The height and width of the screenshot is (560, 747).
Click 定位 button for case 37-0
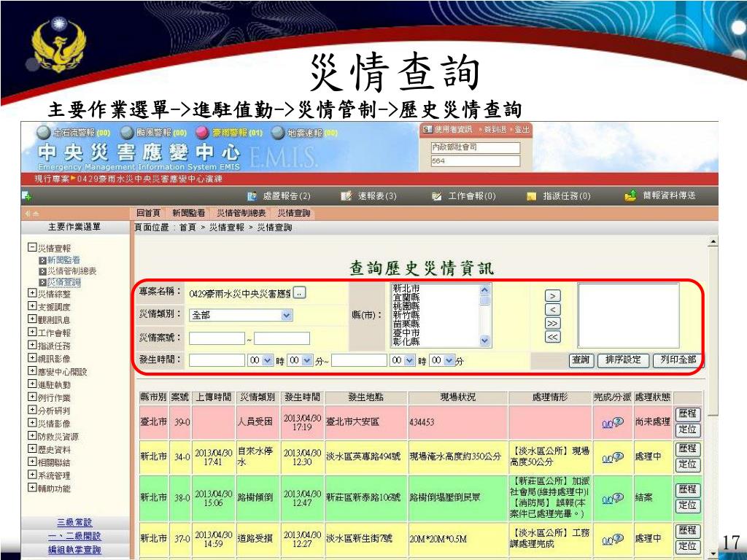click(x=687, y=546)
